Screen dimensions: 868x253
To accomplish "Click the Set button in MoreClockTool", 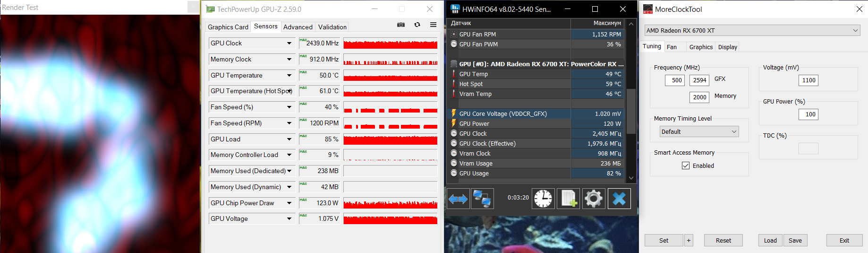I will point(664,240).
